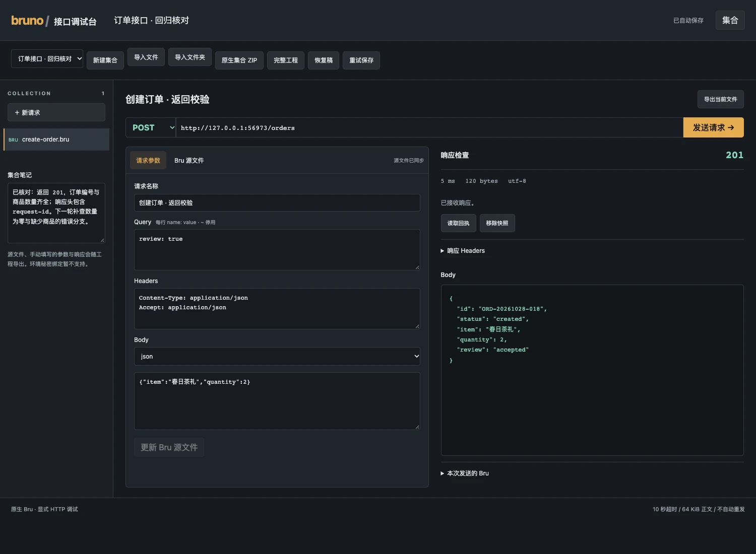The image size is (756, 554).
Task: Select create-order.bru in the collection list
Action: click(x=56, y=140)
